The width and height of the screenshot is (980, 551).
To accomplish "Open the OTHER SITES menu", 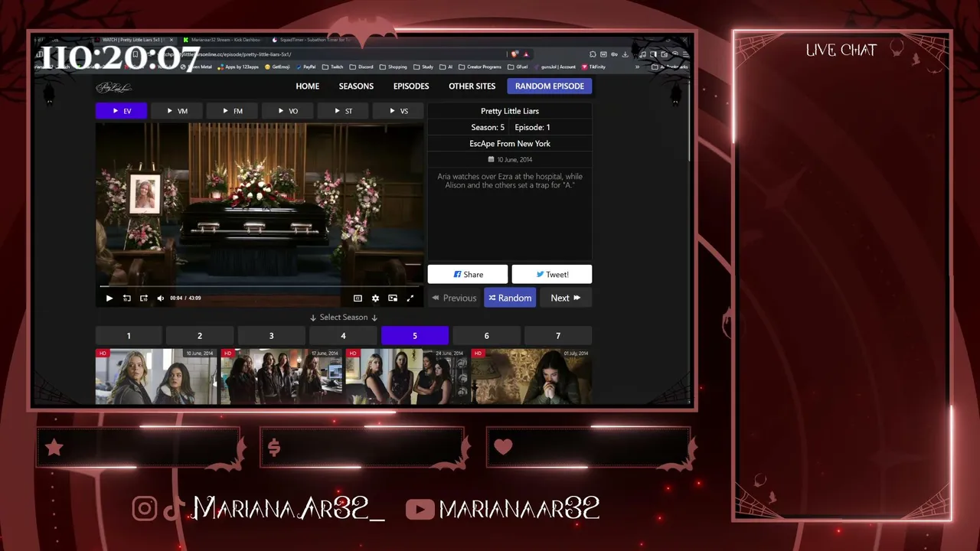I will point(472,86).
